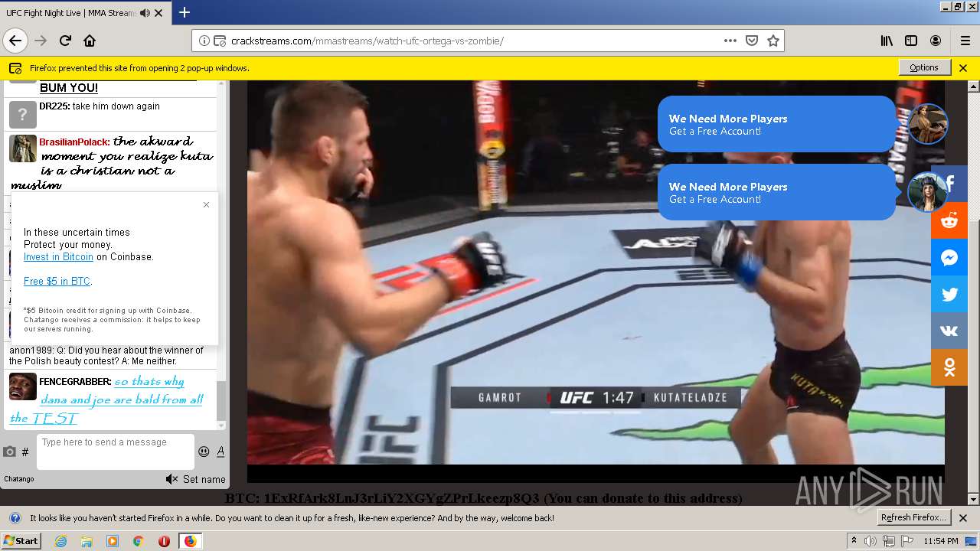Mute the tab via speaker icon
This screenshot has width=980, height=551.
[x=145, y=13]
